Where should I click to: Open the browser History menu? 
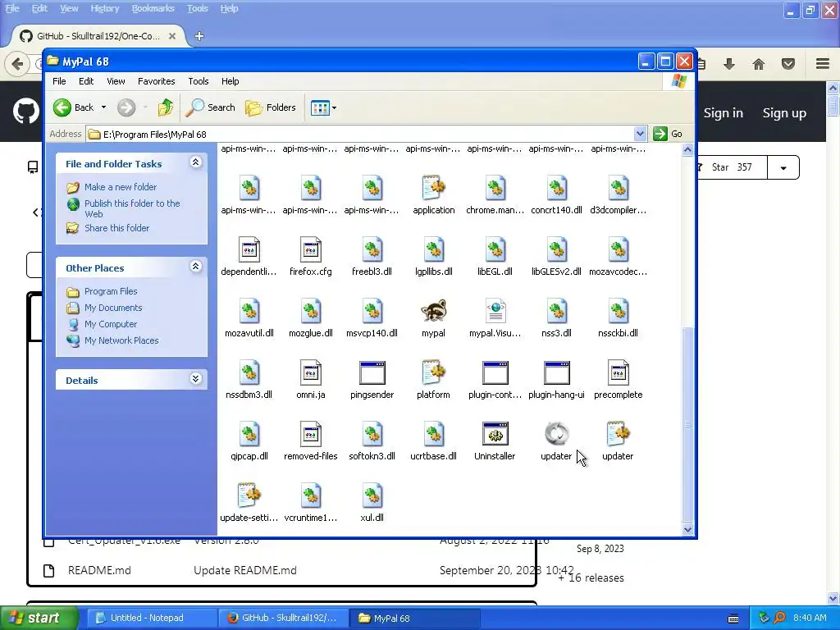tap(105, 8)
